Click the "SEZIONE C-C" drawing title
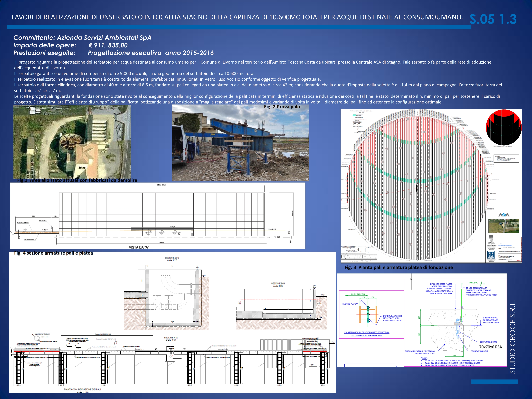 point(172,258)
